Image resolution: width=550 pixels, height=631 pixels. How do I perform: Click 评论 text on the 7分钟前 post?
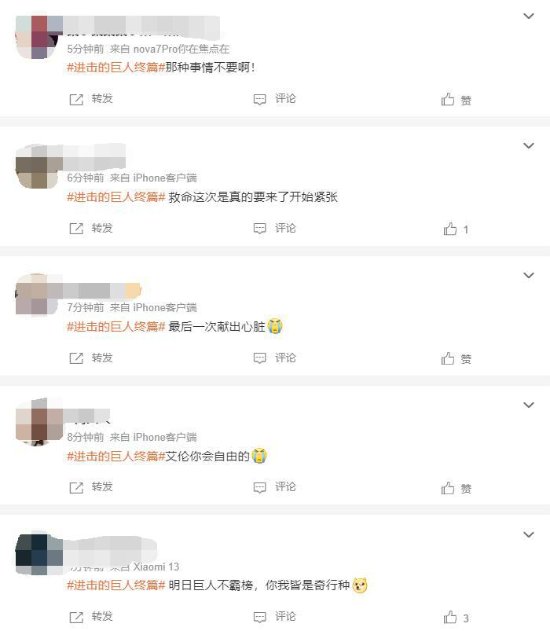tap(286, 358)
